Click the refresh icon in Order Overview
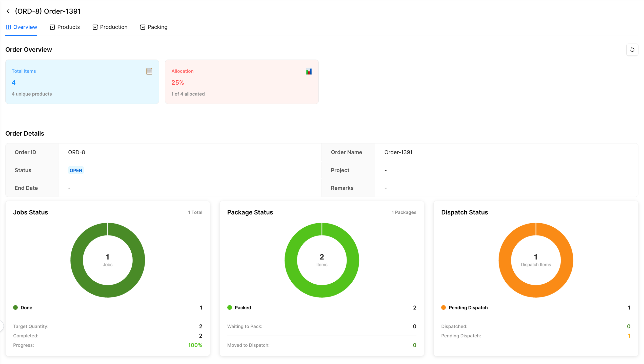This screenshot has width=644, height=364. [632, 49]
